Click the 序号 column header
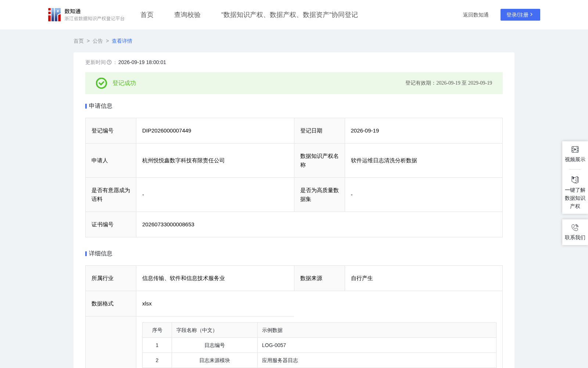Screen dimensions: 588x368 (157, 330)
